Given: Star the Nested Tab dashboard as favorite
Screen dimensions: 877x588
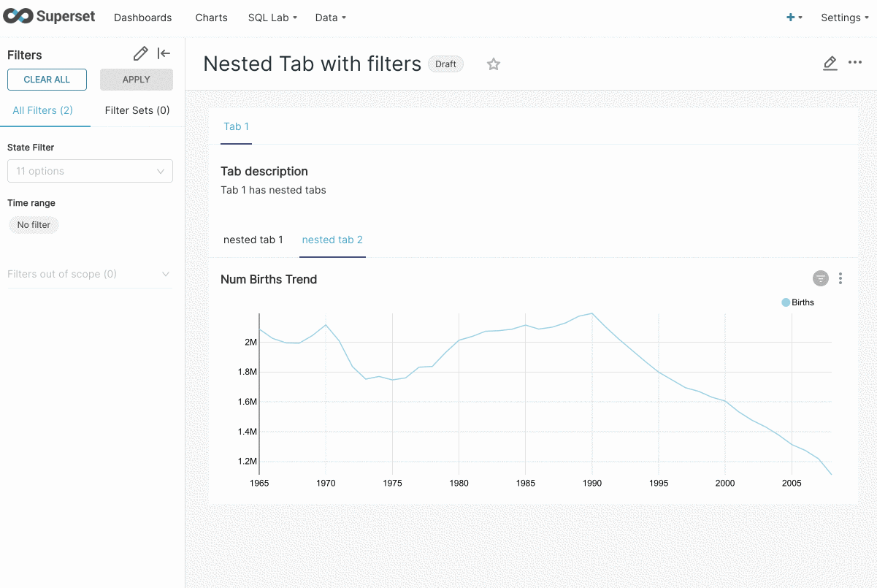Looking at the screenshot, I should [x=494, y=64].
